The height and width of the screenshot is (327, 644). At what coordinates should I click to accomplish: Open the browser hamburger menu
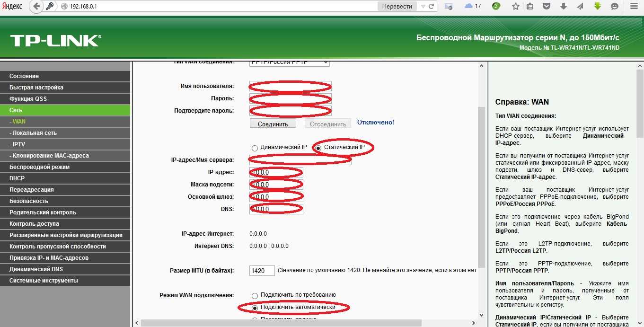(634, 6)
